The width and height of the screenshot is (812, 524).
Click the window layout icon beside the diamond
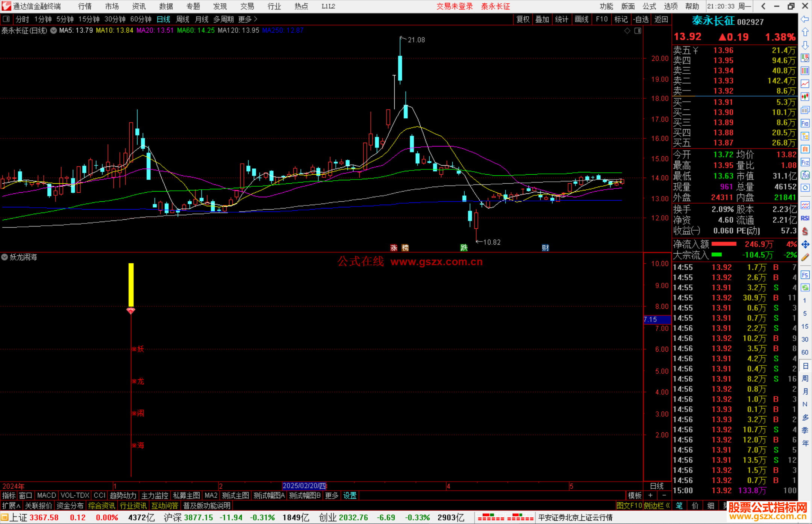[x=638, y=31]
